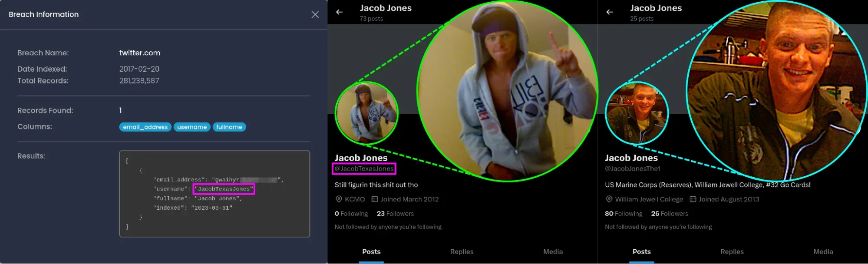Click the 'Still figurin this shit out tho' bio

point(376,185)
